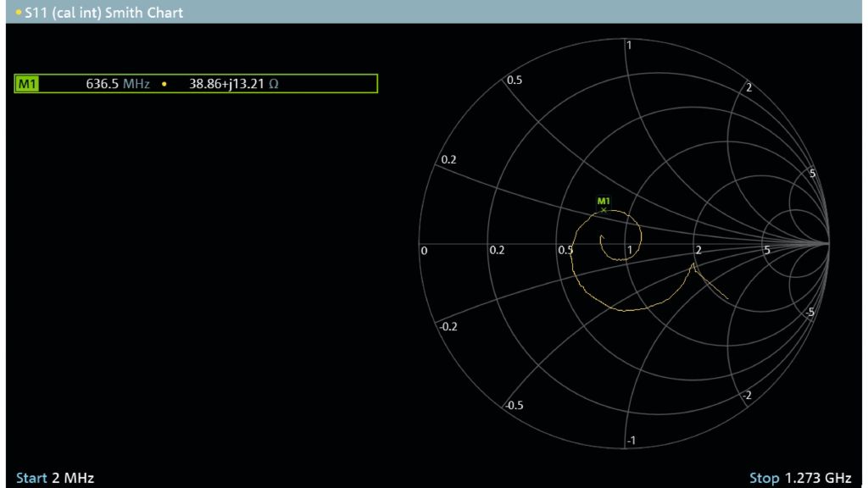Screen dimensions: 868x488
Task: Open the Start 2 MHz frequency setting
Action: (x=55, y=478)
